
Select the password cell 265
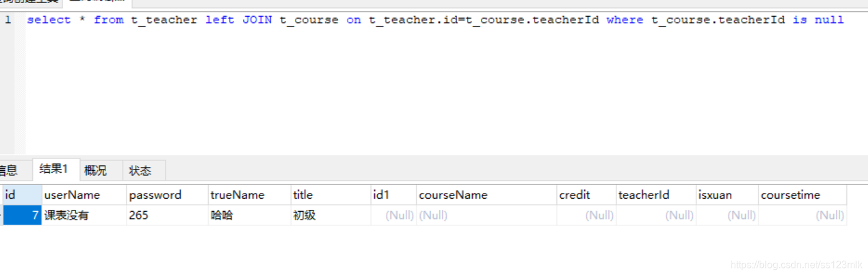[167, 215]
